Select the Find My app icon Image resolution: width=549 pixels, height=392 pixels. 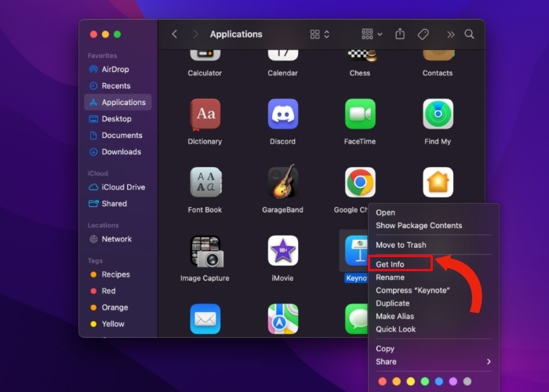coord(438,114)
